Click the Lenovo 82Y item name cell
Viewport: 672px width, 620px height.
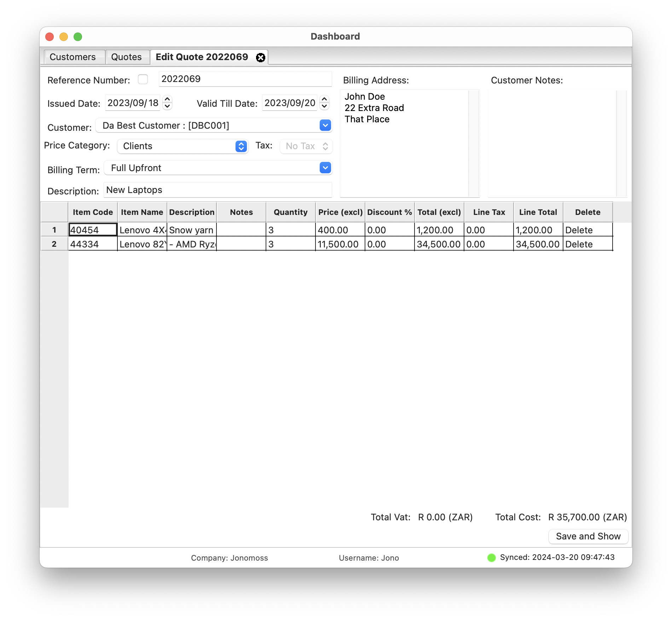142,244
